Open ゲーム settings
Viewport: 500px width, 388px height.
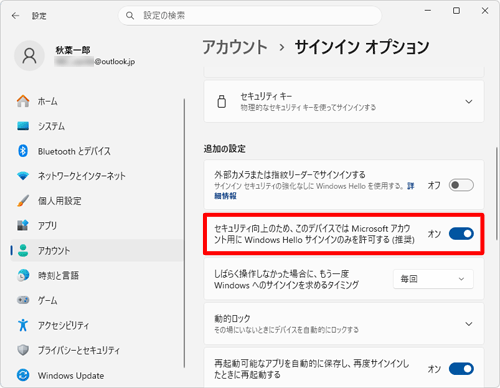[97, 300]
